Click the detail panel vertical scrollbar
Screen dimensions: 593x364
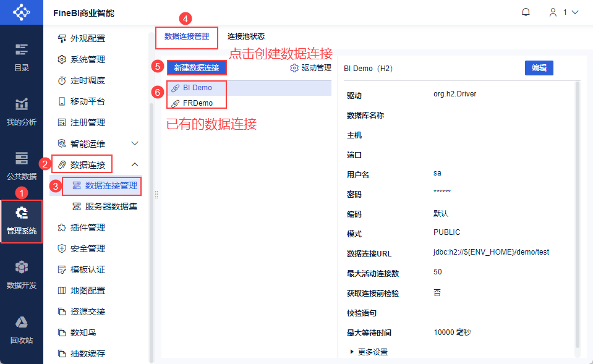(577, 214)
